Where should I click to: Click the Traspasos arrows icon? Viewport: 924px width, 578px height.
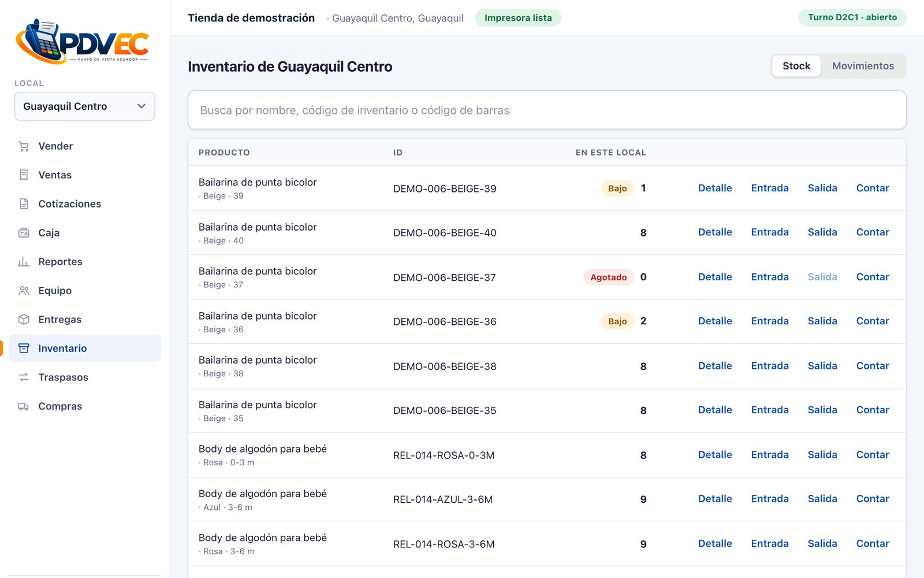click(24, 377)
